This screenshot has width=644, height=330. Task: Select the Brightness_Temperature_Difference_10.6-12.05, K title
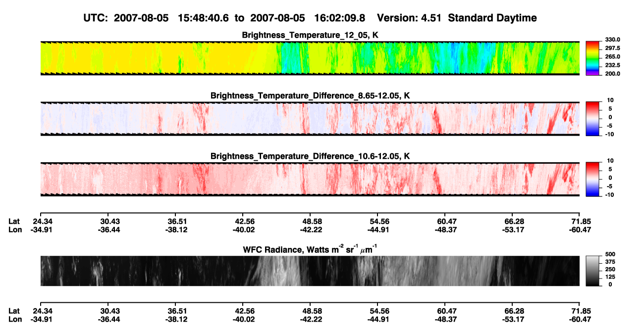point(310,156)
